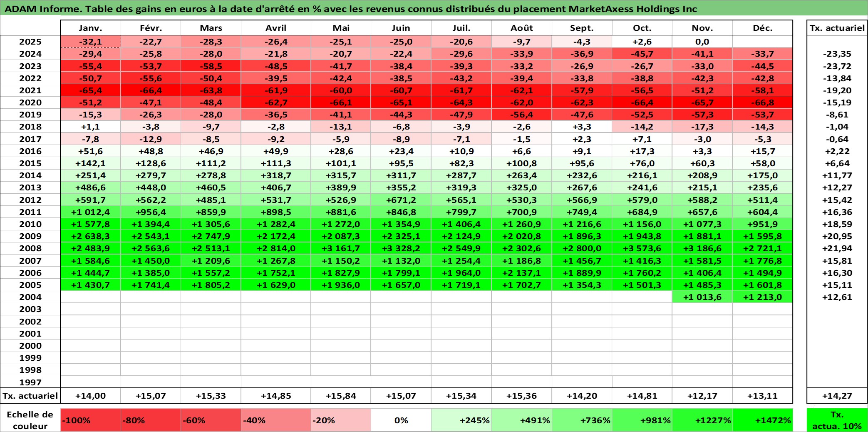Click the +7,1 cell for Oct. 2017
The image size is (868, 432).
(x=642, y=139)
